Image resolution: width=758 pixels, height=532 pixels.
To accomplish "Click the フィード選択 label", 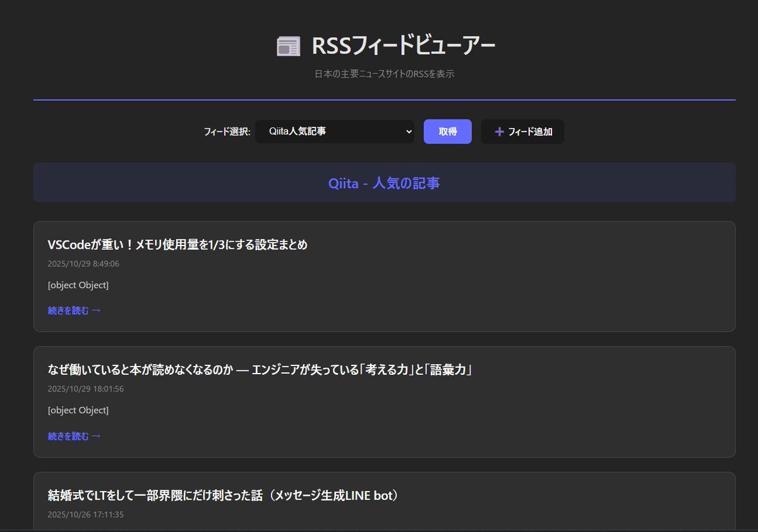I will pyautogui.click(x=227, y=132).
